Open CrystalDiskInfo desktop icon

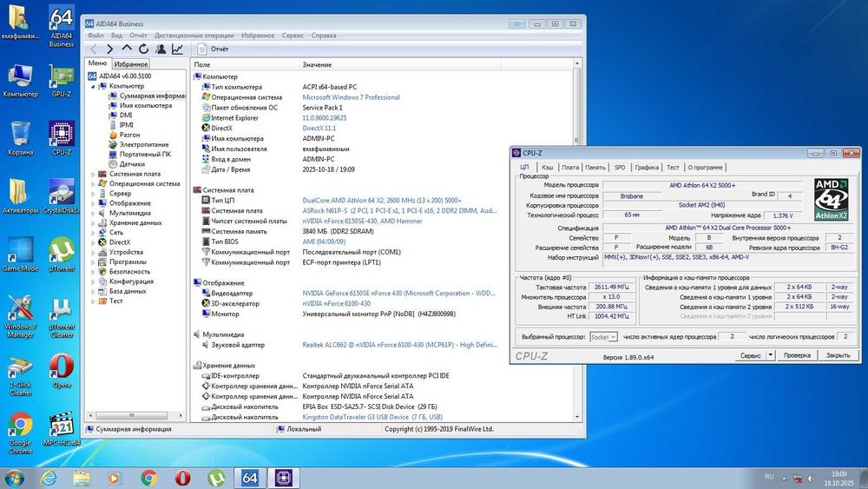click(62, 196)
